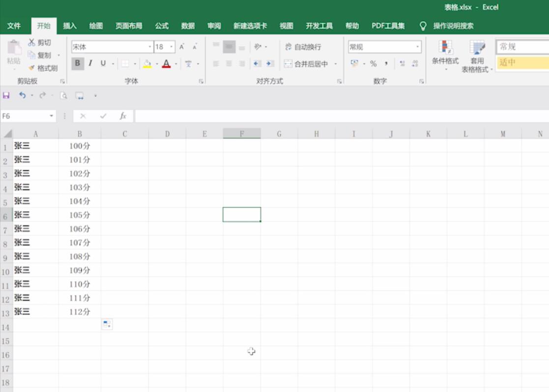Image resolution: width=549 pixels, height=392 pixels.
Task: Switch to the 数据 (Data) tab
Action: pyautogui.click(x=188, y=26)
